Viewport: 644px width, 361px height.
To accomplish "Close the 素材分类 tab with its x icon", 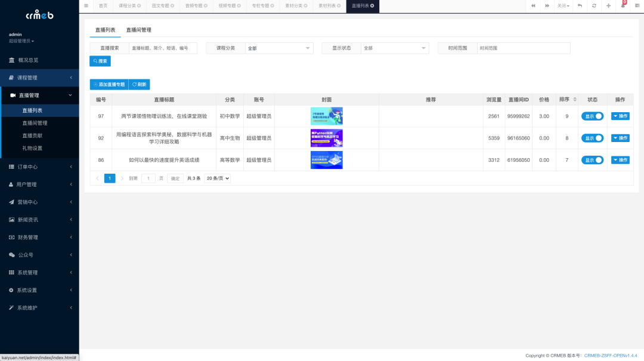I will coord(305,6).
